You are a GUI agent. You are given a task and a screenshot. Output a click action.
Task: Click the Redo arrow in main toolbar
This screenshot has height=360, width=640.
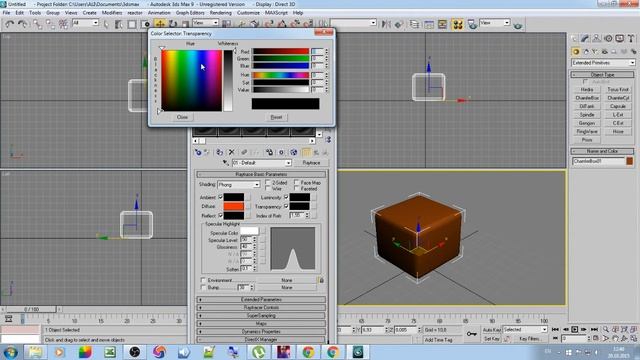tap(23, 24)
